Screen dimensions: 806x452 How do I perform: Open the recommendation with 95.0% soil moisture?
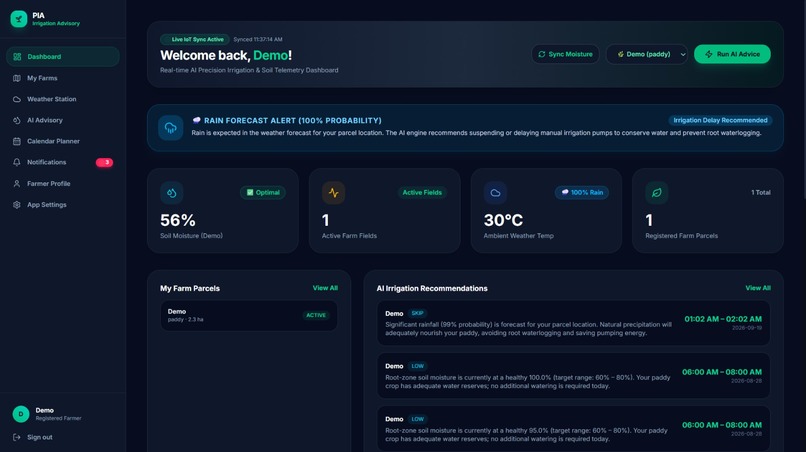pyautogui.click(x=573, y=429)
